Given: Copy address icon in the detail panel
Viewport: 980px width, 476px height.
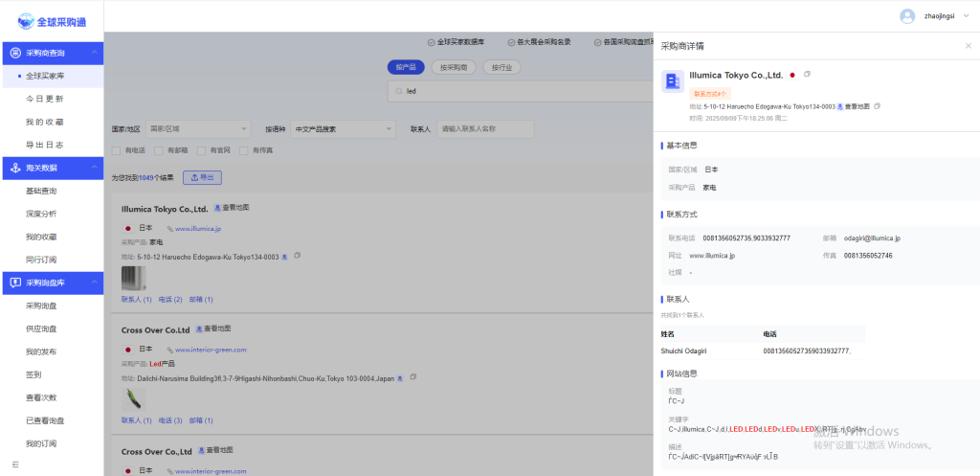Looking at the screenshot, I should tap(877, 106).
